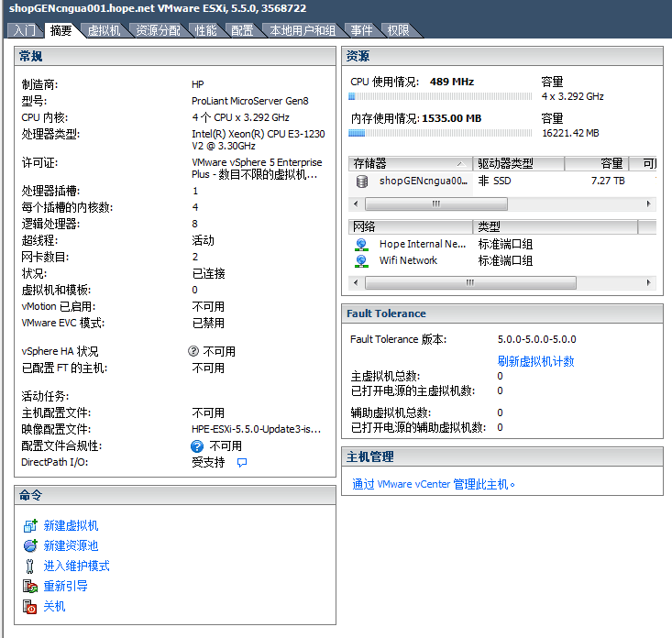Image resolution: width=672 pixels, height=638 pixels.
Task: Switch to the 虚拟机 tab
Action: (x=104, y=30)
